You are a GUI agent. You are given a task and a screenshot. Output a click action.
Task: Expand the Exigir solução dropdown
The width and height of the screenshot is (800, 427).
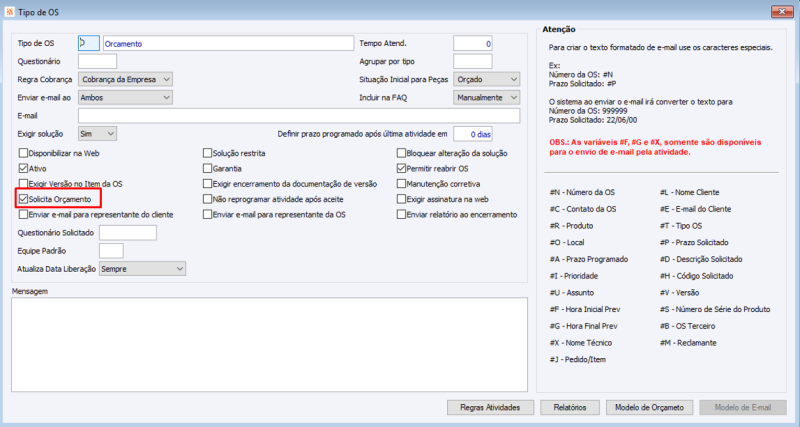coord(97,134)
